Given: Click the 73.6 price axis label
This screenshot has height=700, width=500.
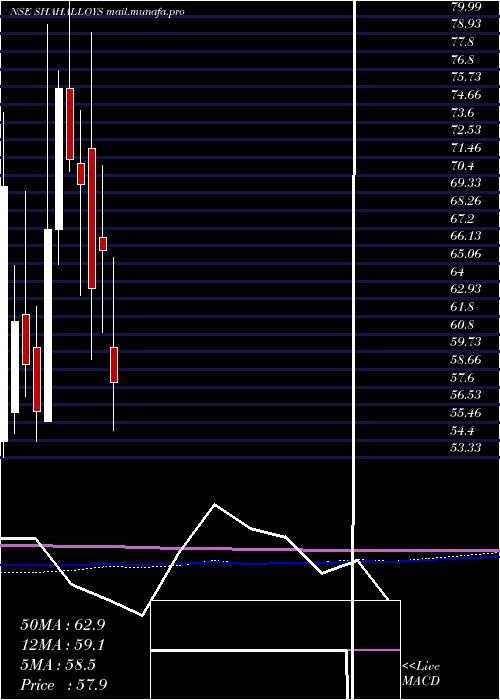Looking at the screenshot, I should (x=462, y=112).
